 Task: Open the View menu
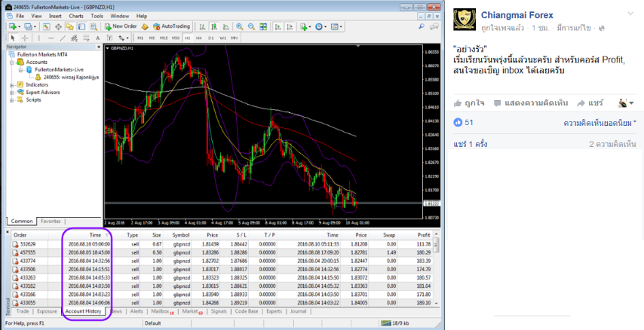click(36, 16)
